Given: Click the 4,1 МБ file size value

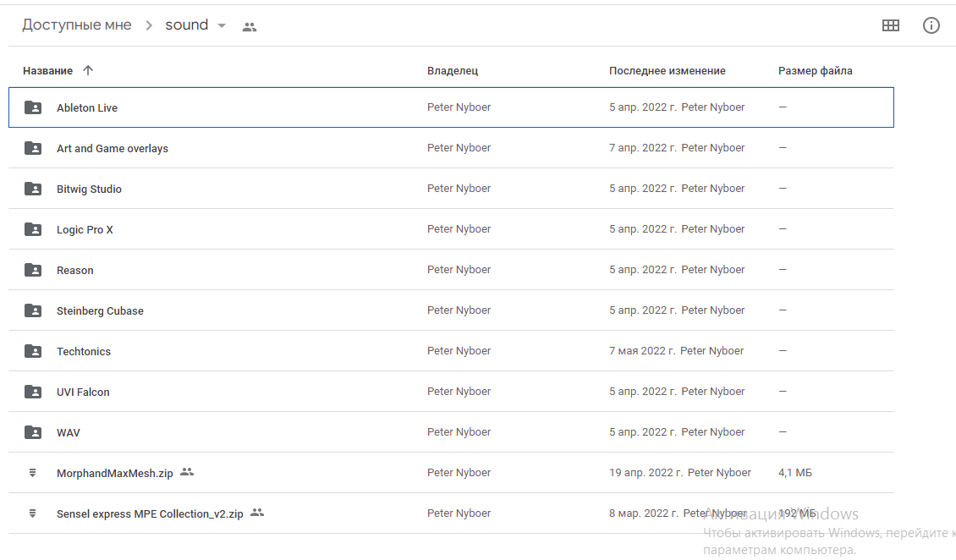Looking at the screenshot, I should coord(795,473).
